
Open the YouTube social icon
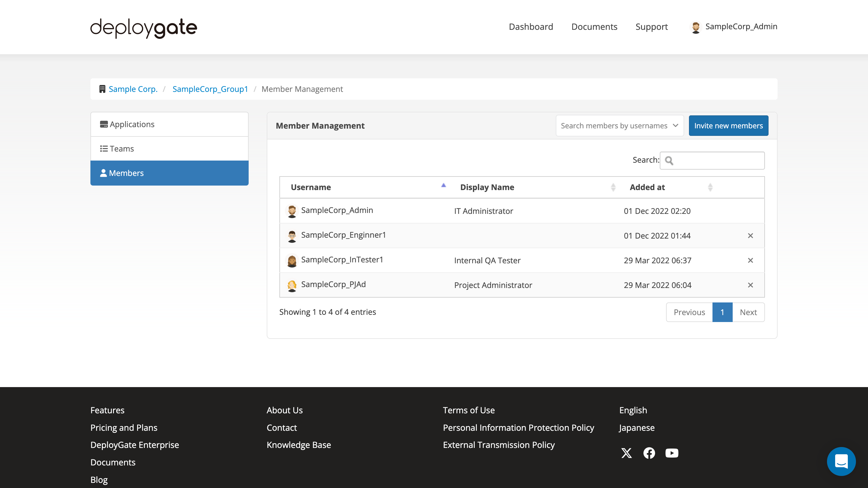tap(671, 453)
